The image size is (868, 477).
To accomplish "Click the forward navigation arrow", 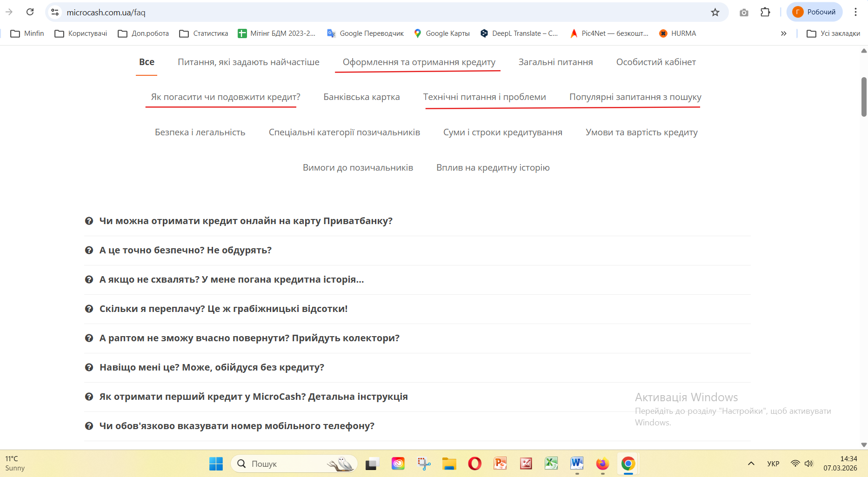I will click(9, 12).
